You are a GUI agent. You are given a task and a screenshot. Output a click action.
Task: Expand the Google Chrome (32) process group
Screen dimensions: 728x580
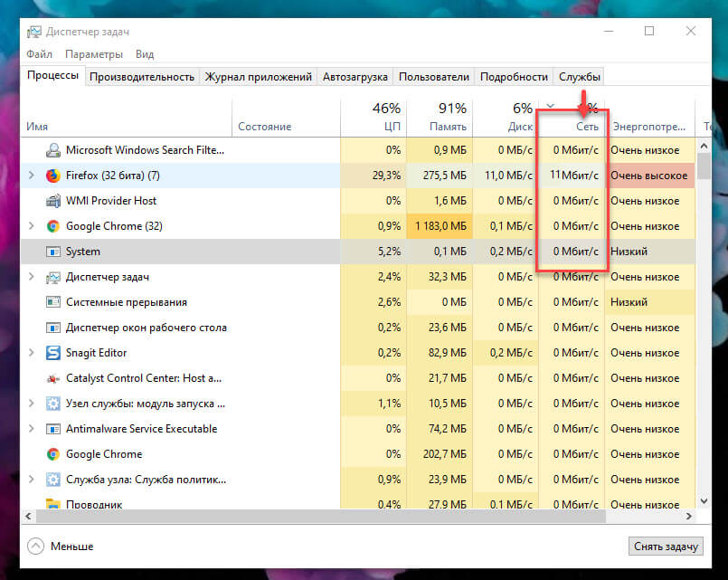33,226
